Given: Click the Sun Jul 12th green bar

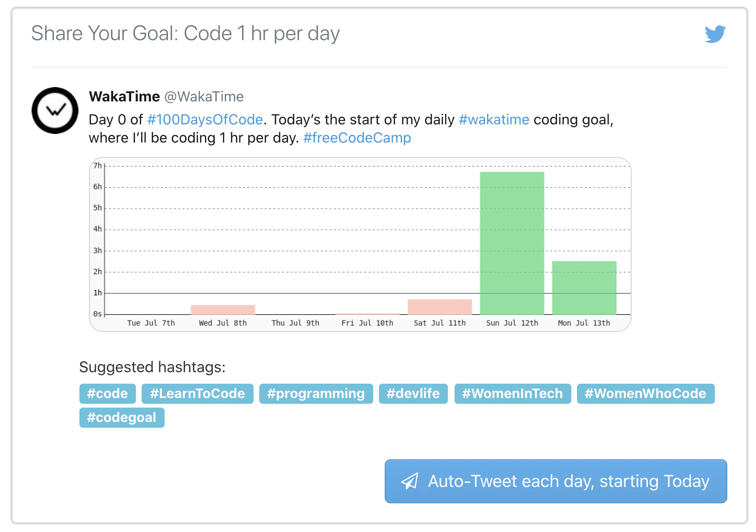Looking at the screenshot, I should click(x=512, y=243).
